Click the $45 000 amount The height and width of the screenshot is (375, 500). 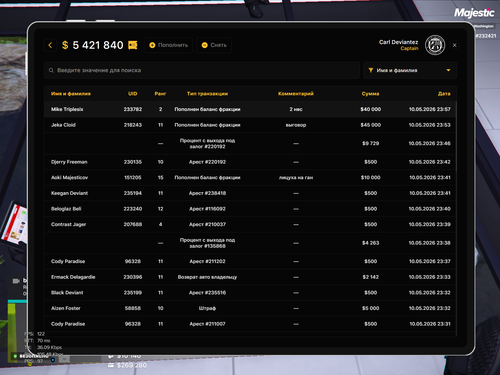(370, 125)
